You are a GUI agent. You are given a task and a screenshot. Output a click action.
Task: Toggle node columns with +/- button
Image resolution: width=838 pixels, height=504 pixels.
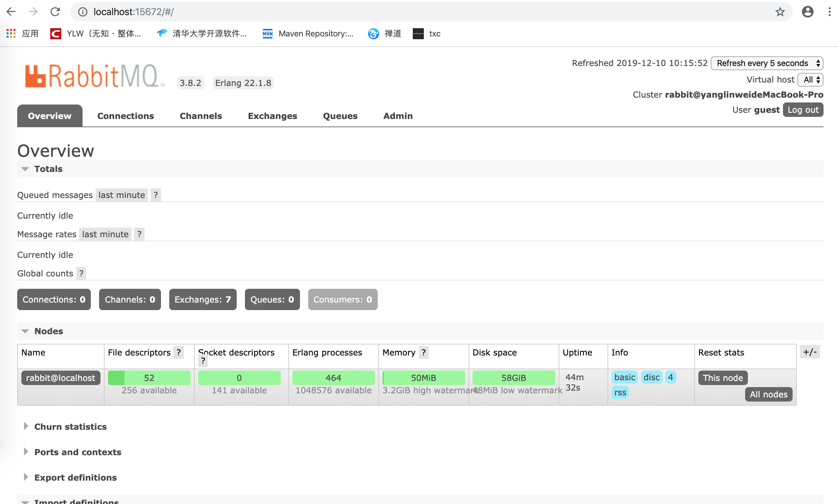click(810, 352)
